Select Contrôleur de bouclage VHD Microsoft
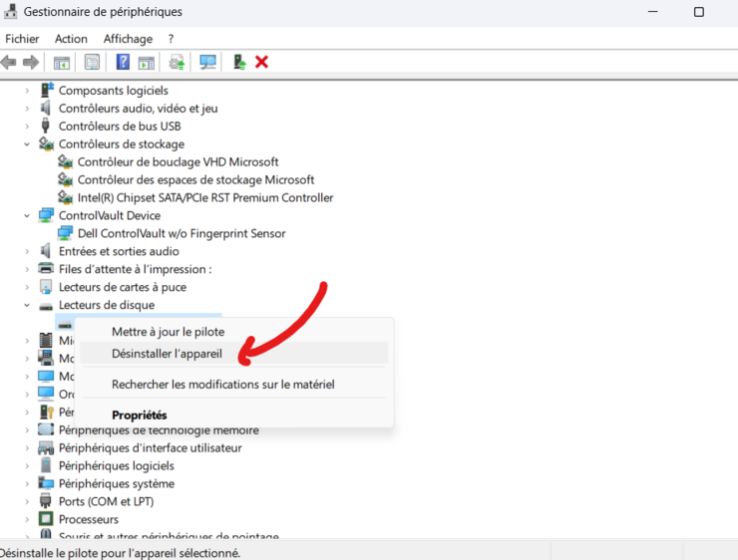Viewport: 738px width, 560px height. (178, 161)
